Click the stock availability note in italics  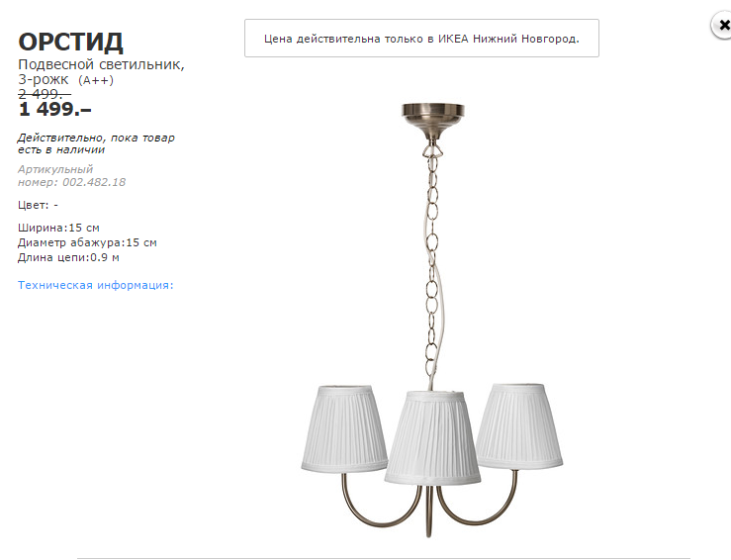pos(96,143)
